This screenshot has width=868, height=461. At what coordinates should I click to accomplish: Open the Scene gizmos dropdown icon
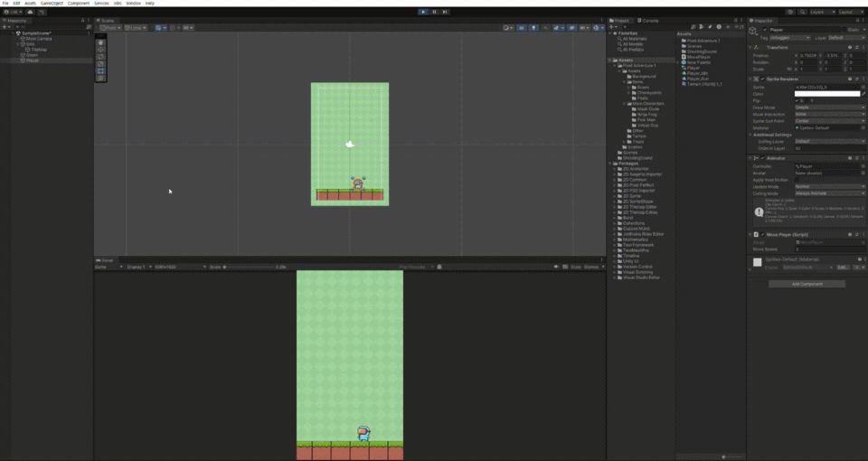coord(598,28)
